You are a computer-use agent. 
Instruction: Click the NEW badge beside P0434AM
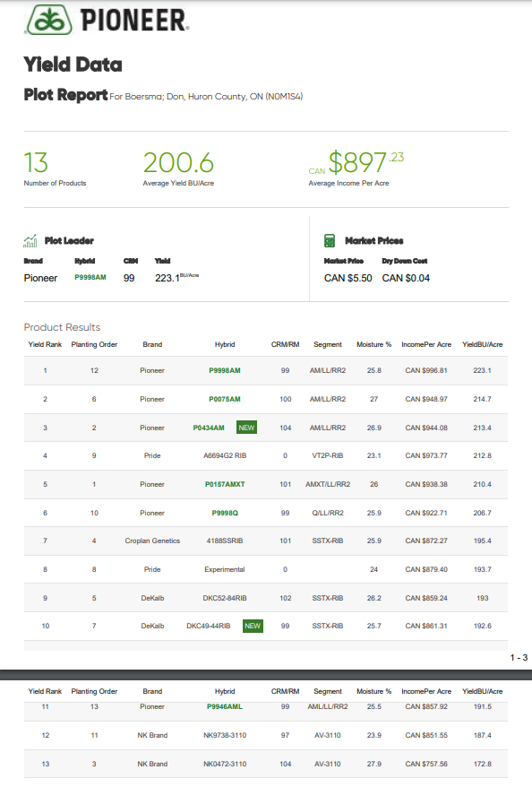[x=246, y=428]
